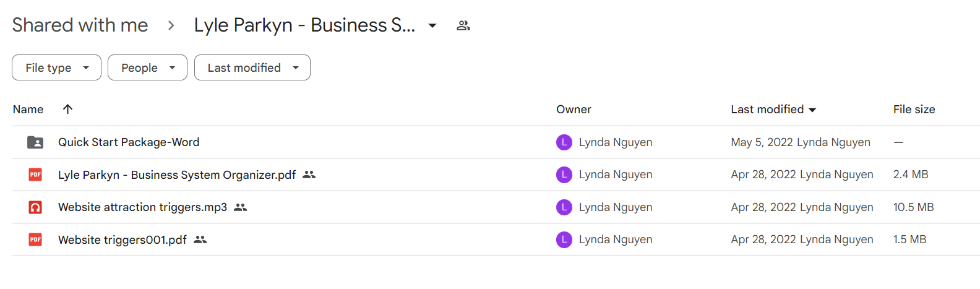Screen dimensions: 980x289
Task: Sort by the Name column header
Action: [28, 110]
